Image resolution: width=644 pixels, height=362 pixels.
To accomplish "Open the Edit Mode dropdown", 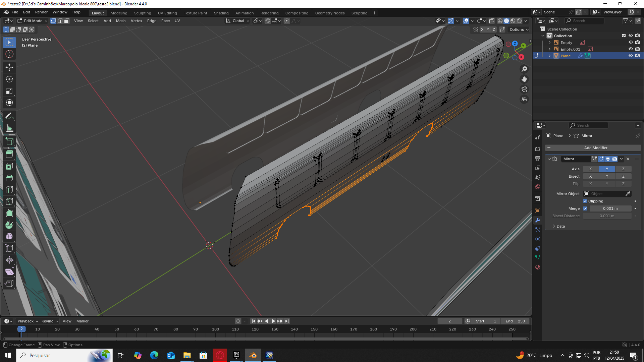I will 33,21.
